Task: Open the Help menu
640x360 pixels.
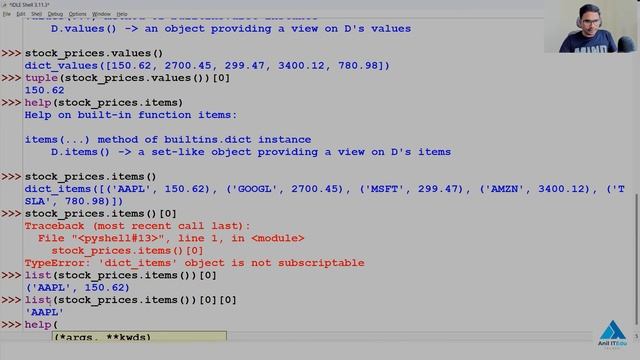Action: (122, 14)
